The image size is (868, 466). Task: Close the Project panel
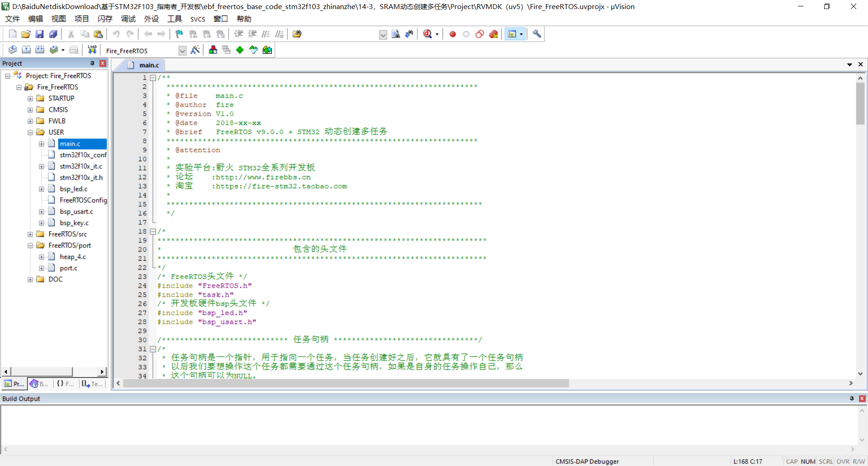point(103,63)
